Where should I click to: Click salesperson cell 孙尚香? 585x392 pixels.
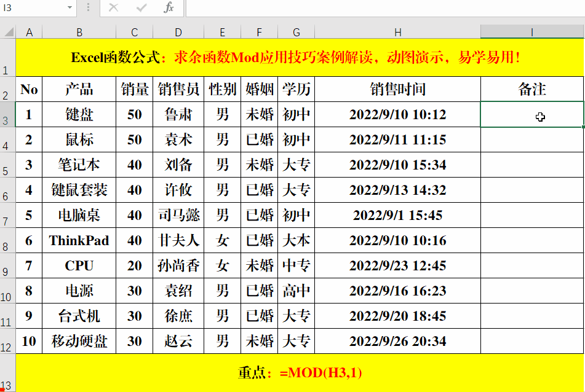(178, 265)
